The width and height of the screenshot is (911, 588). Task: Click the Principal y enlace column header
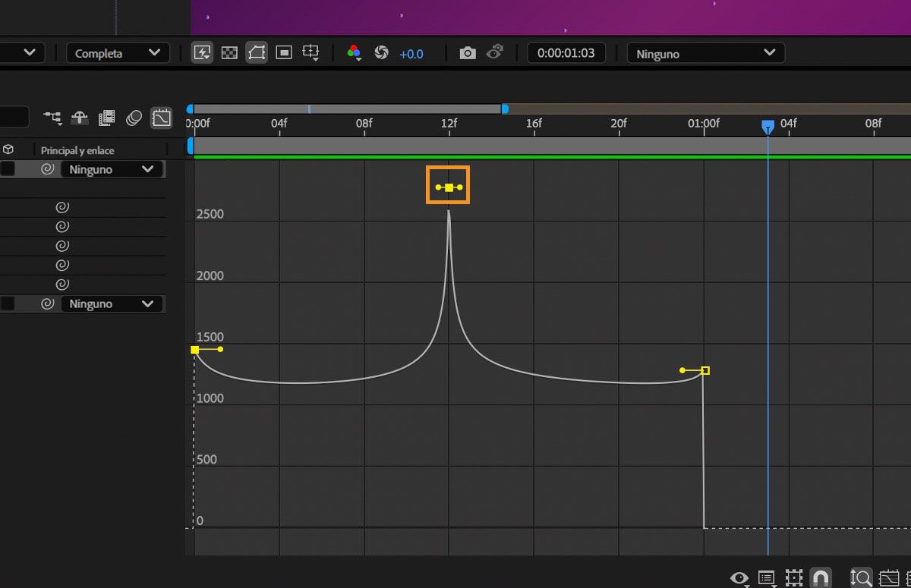(x=77, y=150)
